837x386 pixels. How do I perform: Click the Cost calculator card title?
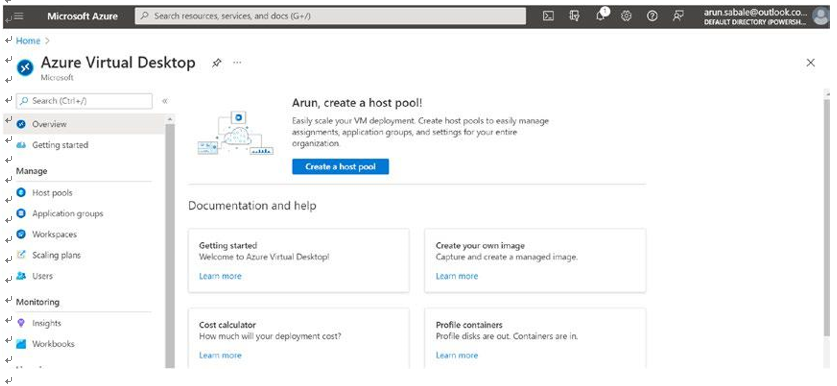pyautogui.click(x=227, y=325)
